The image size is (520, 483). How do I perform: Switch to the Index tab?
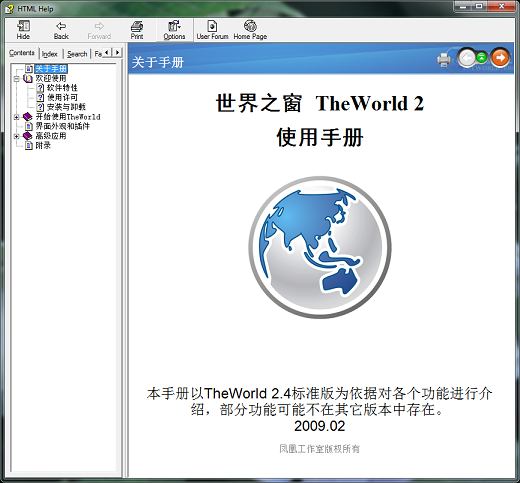click(50, 54)
